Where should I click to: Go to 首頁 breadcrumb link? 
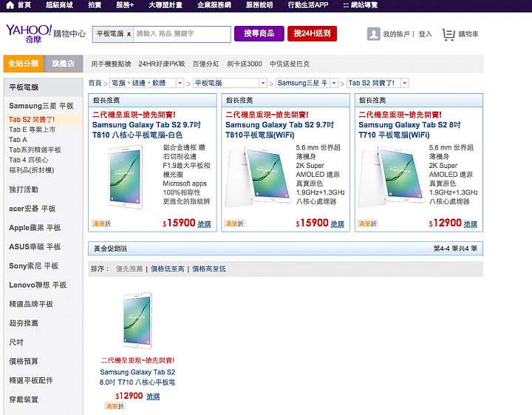point(95,83)
